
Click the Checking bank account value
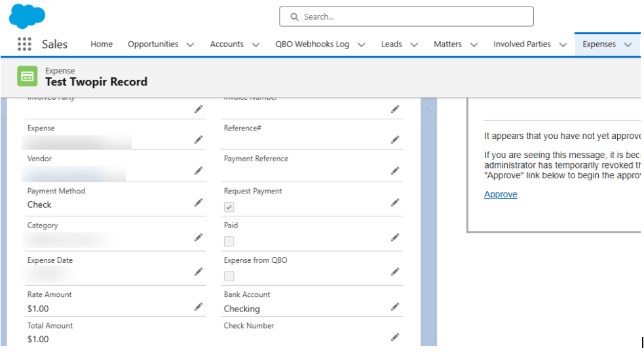coord(242,309)
